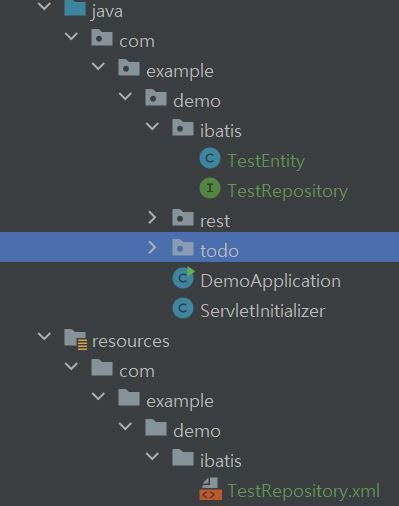Select the rest package label
Screen dimensions: 399x506
pyautogui.click(x=215, y=221)
